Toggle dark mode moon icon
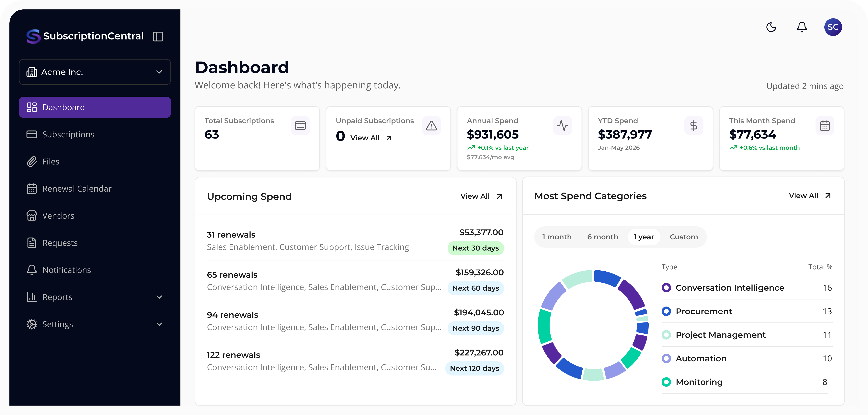The image size is (868, 415). click(x=771, y=27)
